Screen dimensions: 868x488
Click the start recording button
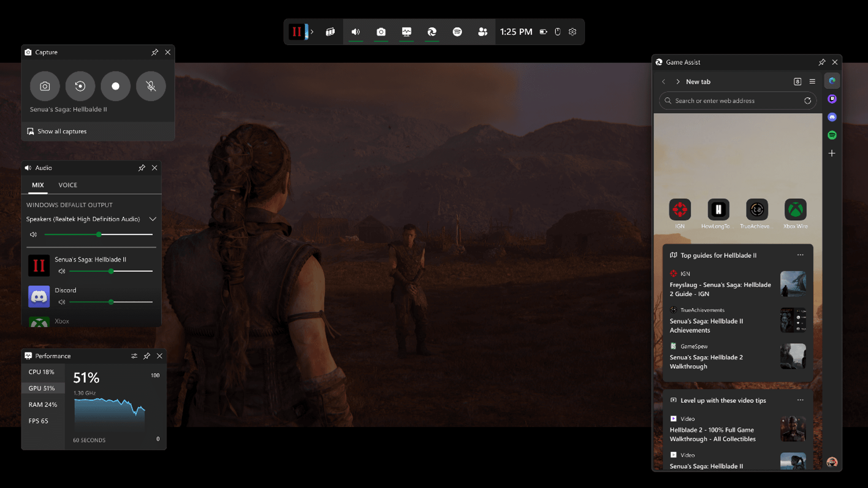(x=115, y=86)
